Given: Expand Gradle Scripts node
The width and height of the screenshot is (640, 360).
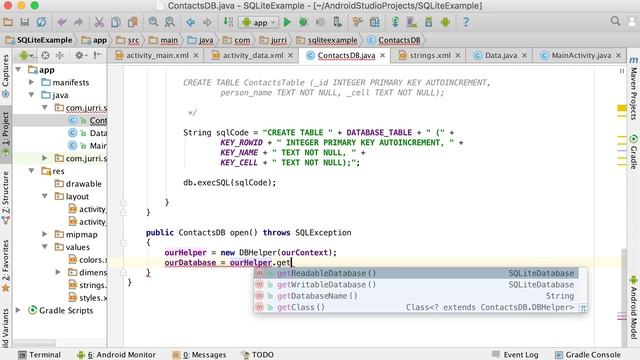Looking at the screenshot, I should tap(18, 310).
